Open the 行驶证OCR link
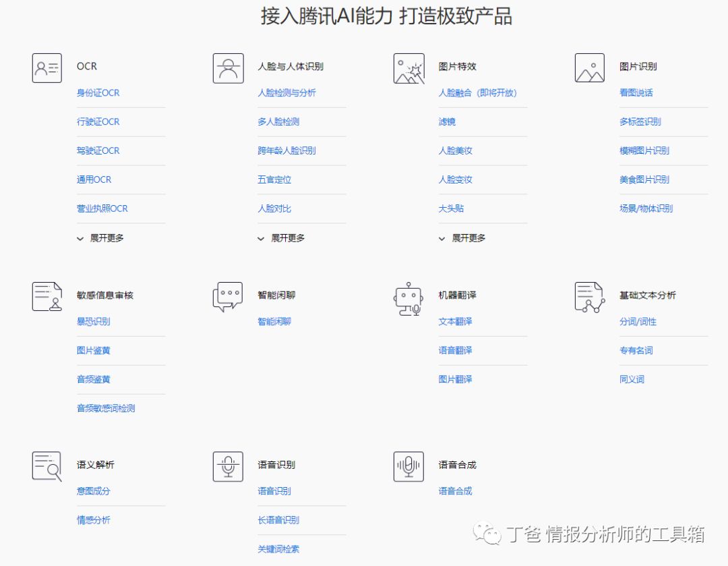This screenshot has width=728, height=566. 98,121
